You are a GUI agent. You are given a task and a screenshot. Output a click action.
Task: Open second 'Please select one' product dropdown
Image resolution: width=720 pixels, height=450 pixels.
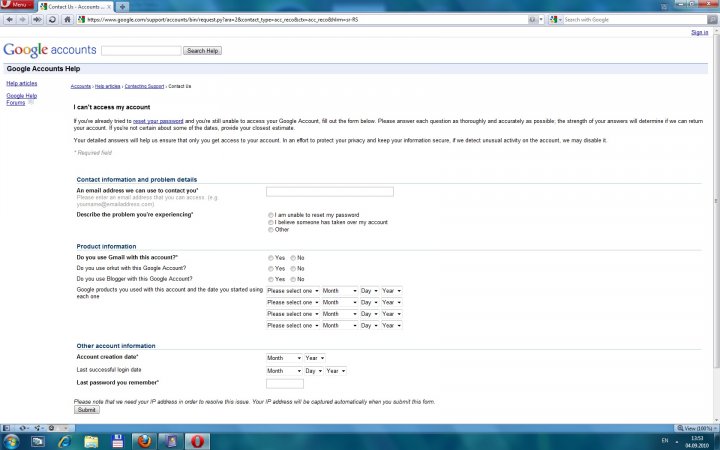pos(292,302)
